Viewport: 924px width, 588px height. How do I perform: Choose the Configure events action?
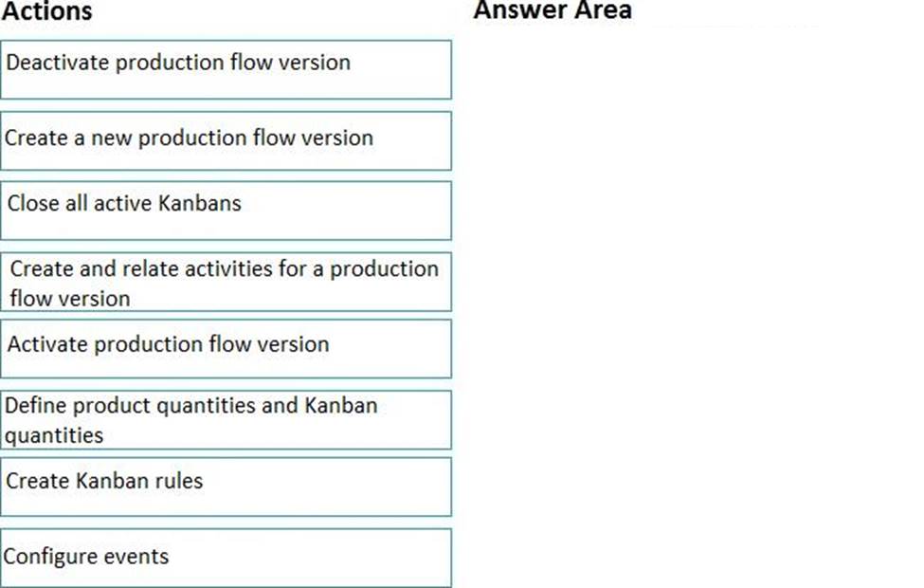[x=226, y=558]
